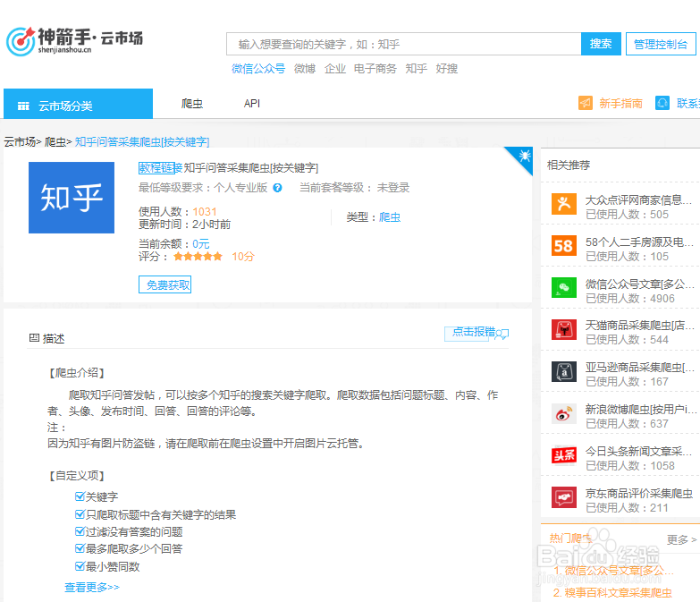Click the spider badge in the card corner

pos(524,157)
